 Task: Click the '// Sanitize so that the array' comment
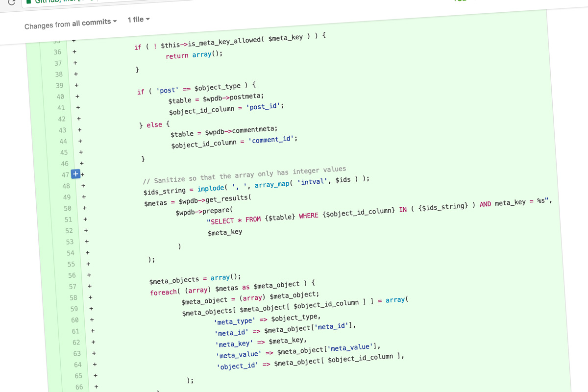click(x=244, y=175)
